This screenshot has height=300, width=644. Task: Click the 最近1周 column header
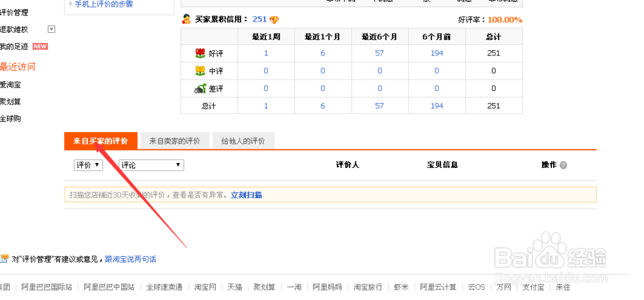[x=266, y=37]
